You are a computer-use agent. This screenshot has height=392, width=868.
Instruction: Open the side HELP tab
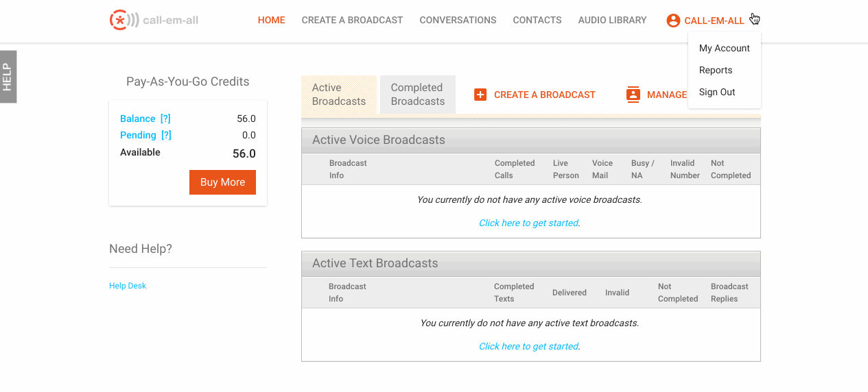(8, 77)
